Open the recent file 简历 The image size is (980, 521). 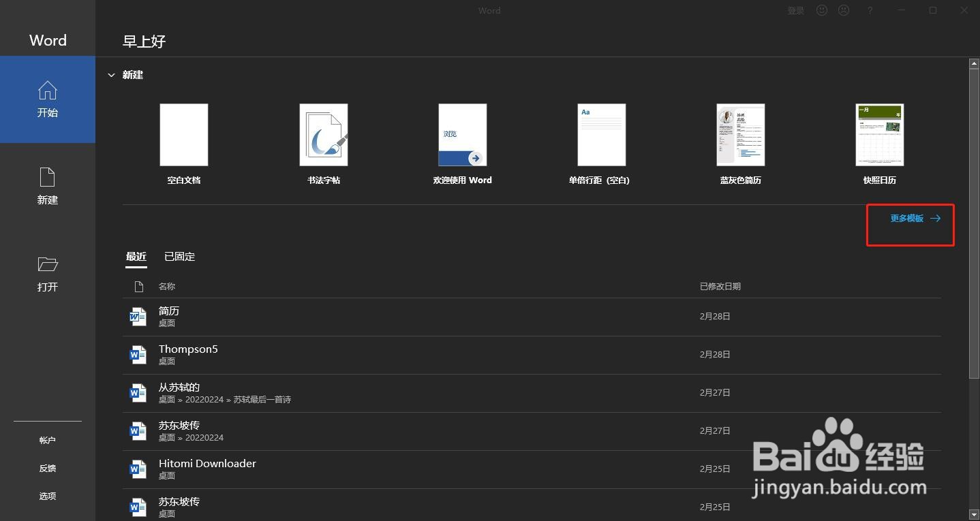pyautogui.click(x=532, y=317)
